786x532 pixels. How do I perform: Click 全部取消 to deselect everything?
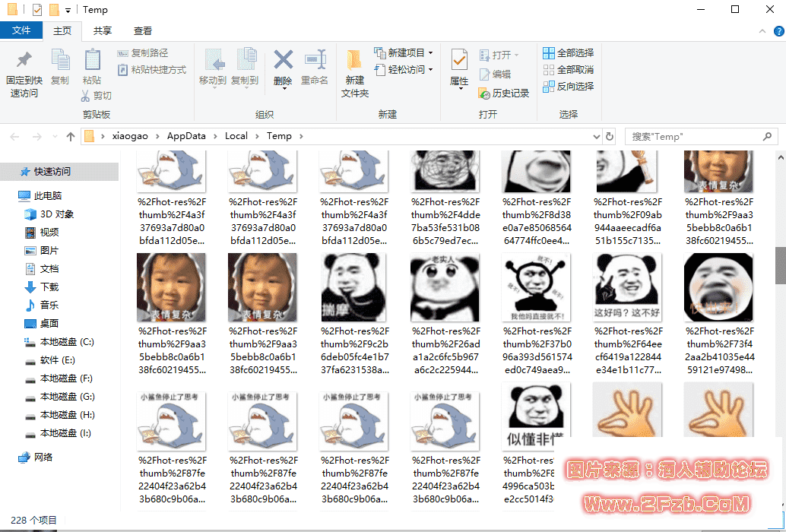[568, 70]
